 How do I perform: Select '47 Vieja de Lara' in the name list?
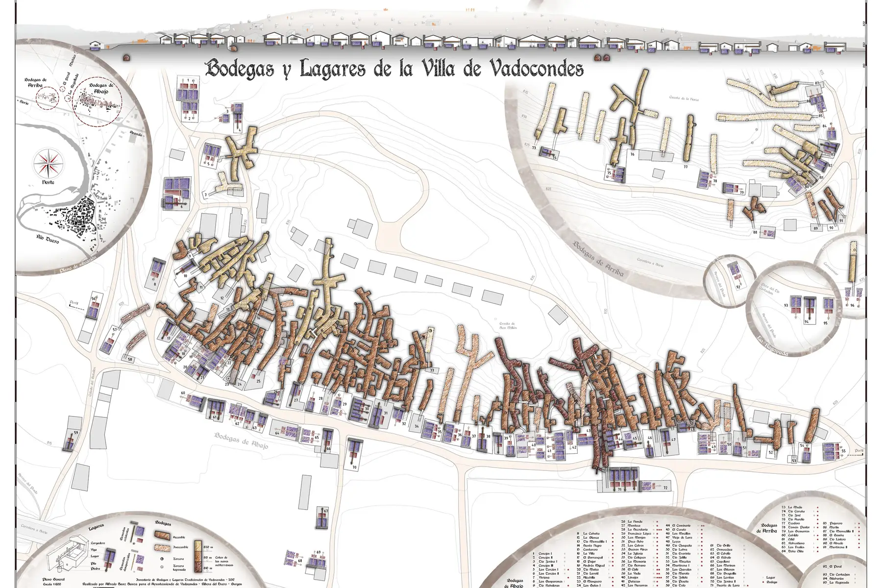pyautogui.click(x=679, y=538)
